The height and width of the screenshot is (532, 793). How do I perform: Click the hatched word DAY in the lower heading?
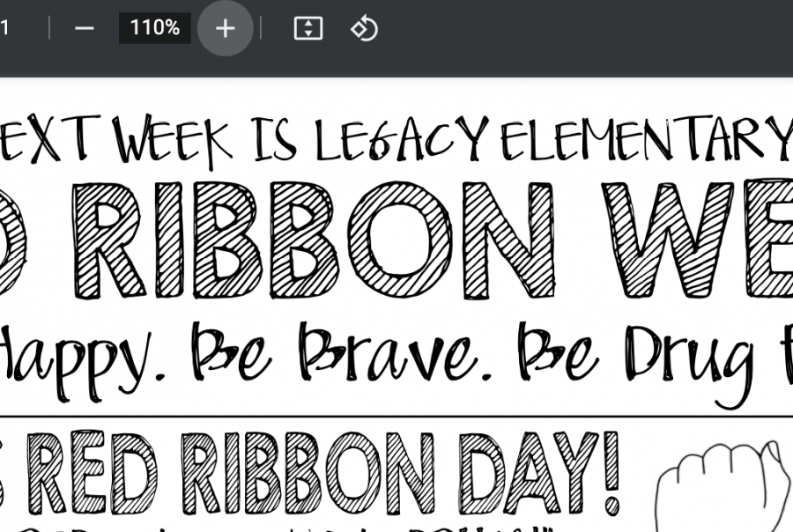coord(528,473)
